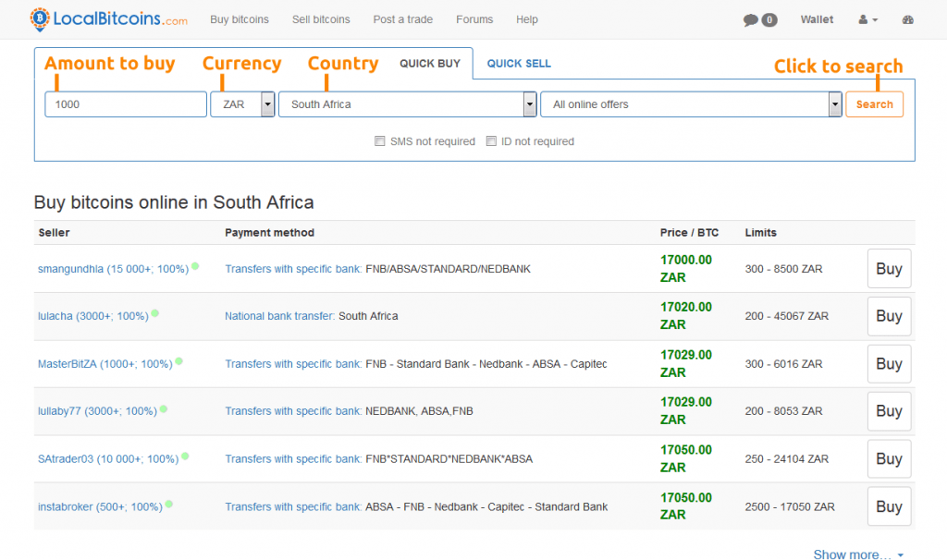Open the messages speech bubble icon

[750, 20]
